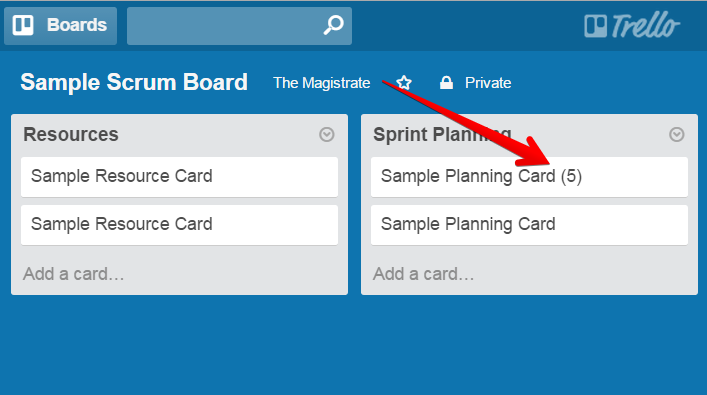Click the Trello board icon in Boards button
The image size is (707, 395).
23,25
